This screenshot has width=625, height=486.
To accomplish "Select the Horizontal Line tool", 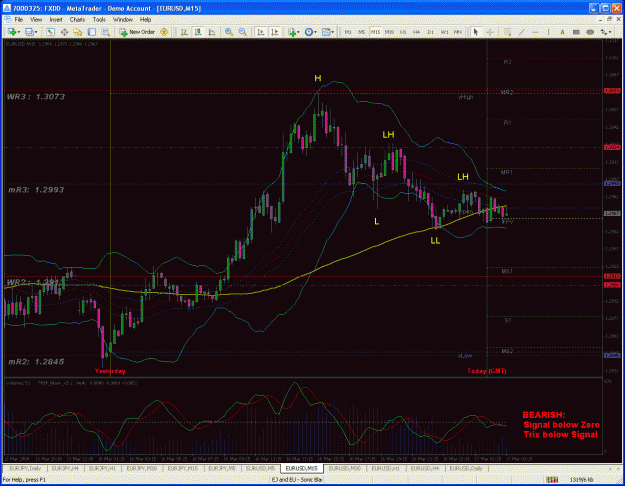I will click(535, 32).
